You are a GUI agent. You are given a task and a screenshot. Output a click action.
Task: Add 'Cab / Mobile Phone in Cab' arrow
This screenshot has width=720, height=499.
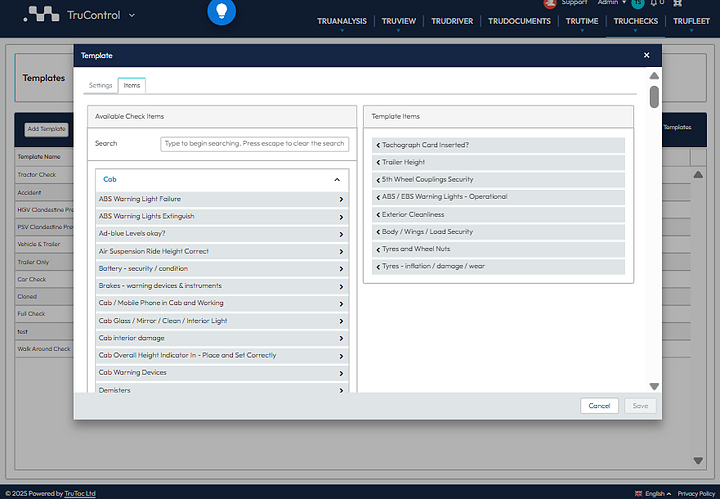click(x=341, y=303)
